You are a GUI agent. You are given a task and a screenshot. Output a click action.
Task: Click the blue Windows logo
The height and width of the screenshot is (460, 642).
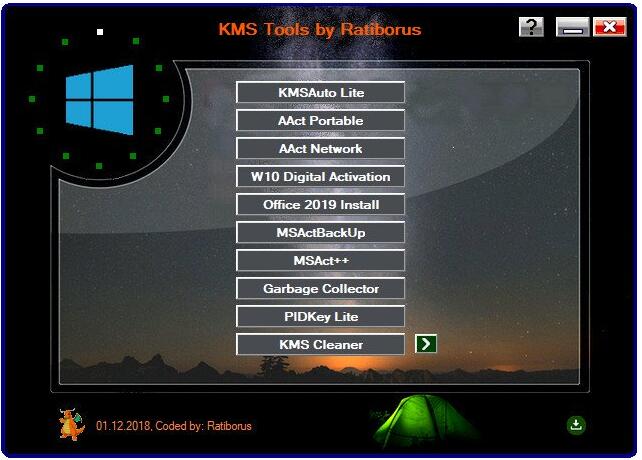tap(99, 100)
